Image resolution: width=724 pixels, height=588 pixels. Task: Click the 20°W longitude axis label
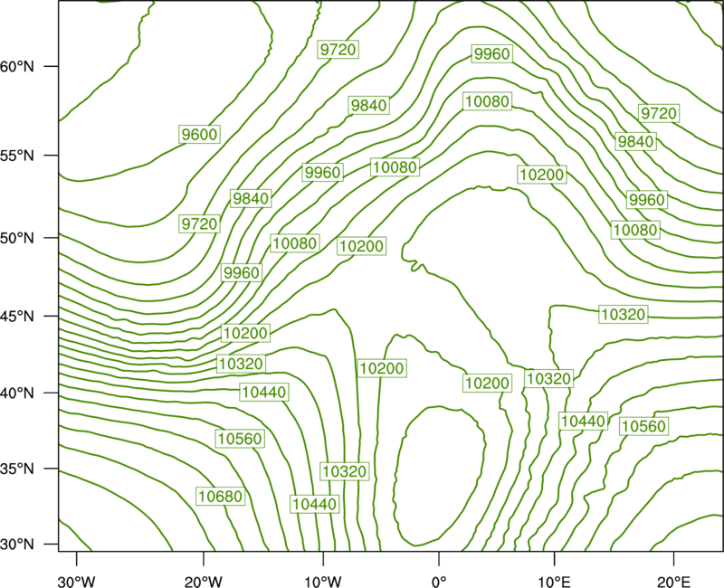tap(204, 582)
